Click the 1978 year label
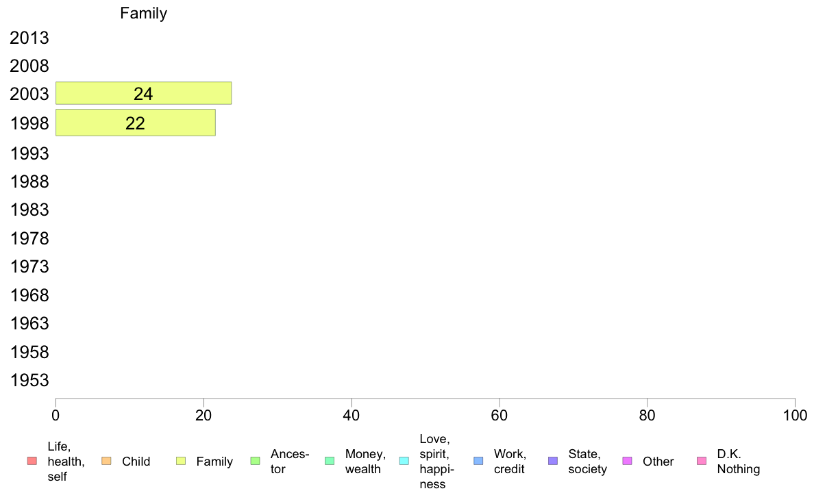The image size is (814, 504). pos(29,239)
